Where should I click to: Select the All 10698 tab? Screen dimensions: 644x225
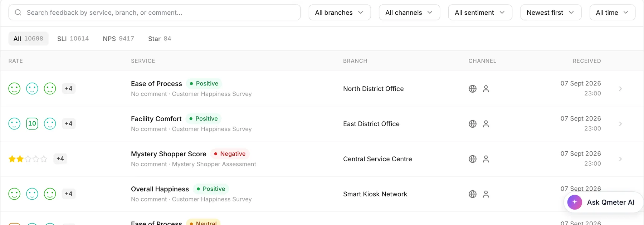tap(28, 39)
